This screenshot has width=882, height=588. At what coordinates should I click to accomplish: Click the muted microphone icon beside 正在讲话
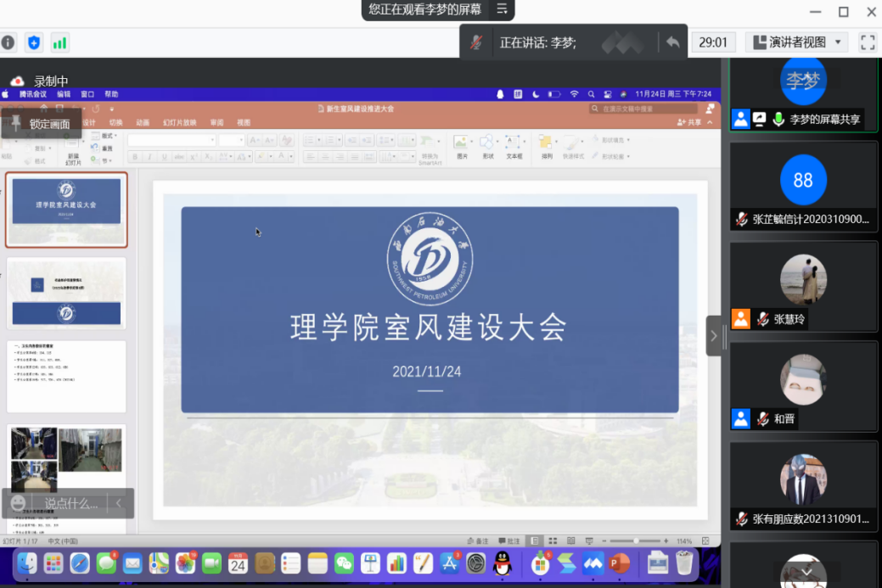coord(477,42)
